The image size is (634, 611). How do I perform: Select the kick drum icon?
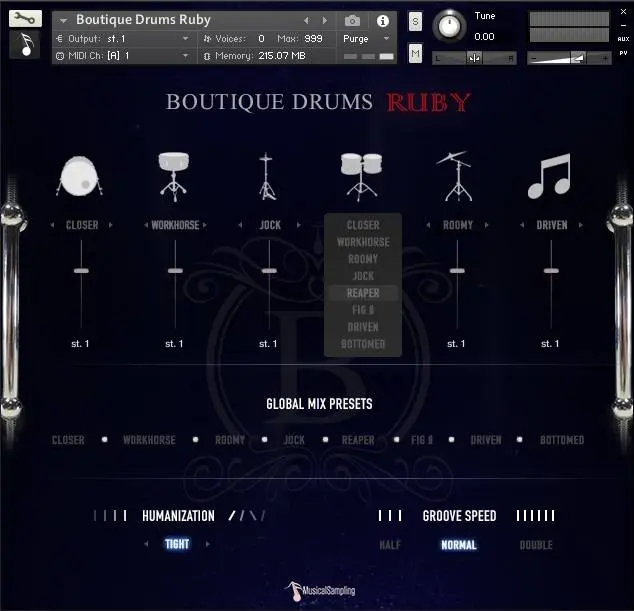click(80, 176)
